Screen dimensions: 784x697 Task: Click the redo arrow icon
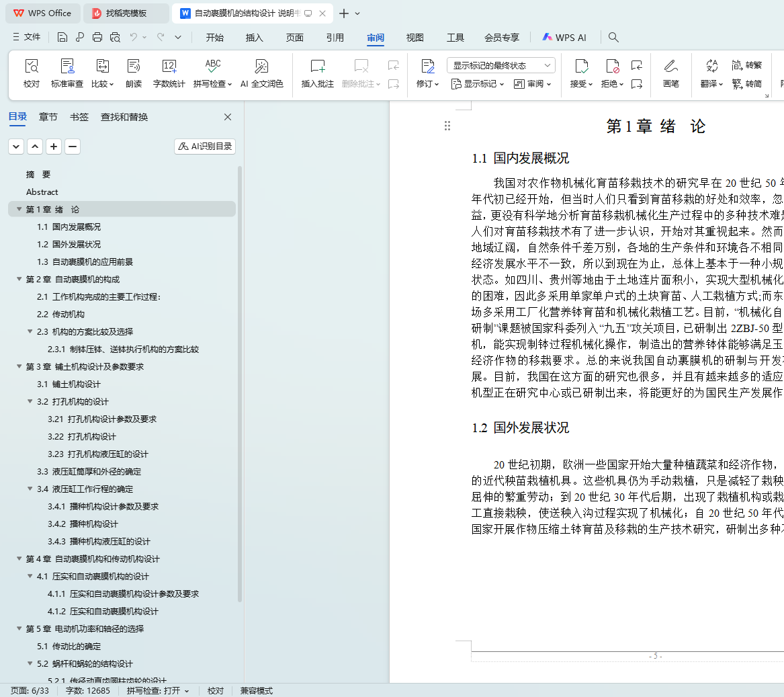pos(161,37)
